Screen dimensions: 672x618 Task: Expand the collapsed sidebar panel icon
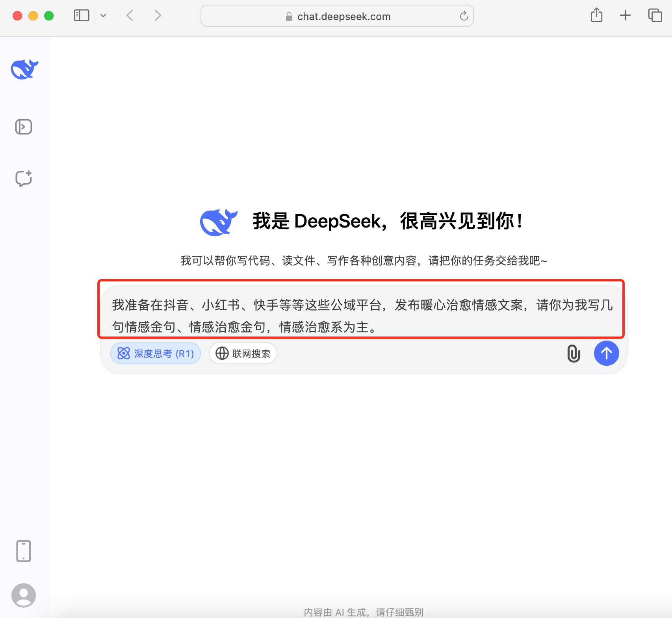click(x=24, y=127)
